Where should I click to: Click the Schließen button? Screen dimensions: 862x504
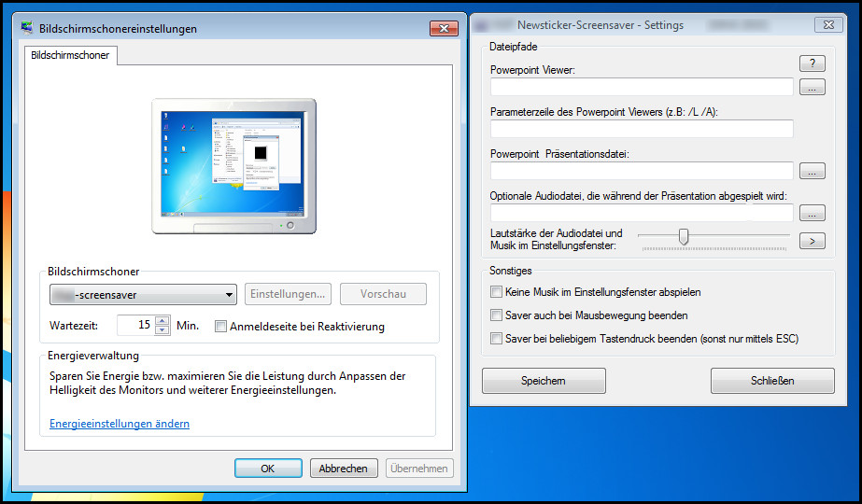click(772, 381)
